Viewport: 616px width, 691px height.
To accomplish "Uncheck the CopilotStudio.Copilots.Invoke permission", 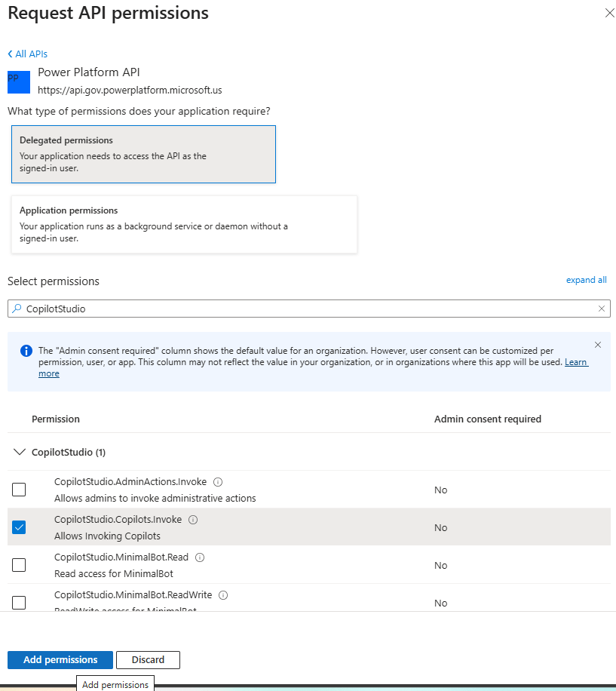I will click(x=19, y=527).
